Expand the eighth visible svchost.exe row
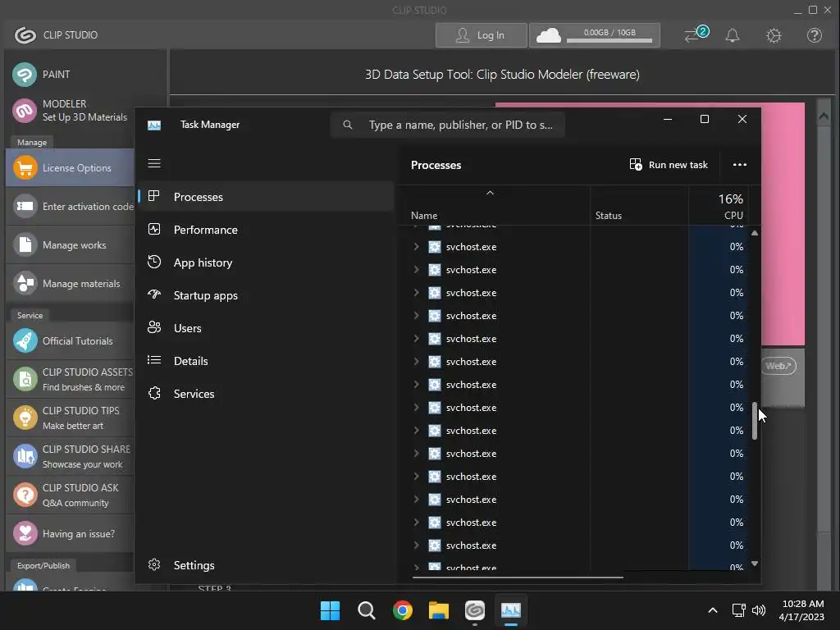Image resolution: width=840 pixels, height=630 pixels. [416, 408]
